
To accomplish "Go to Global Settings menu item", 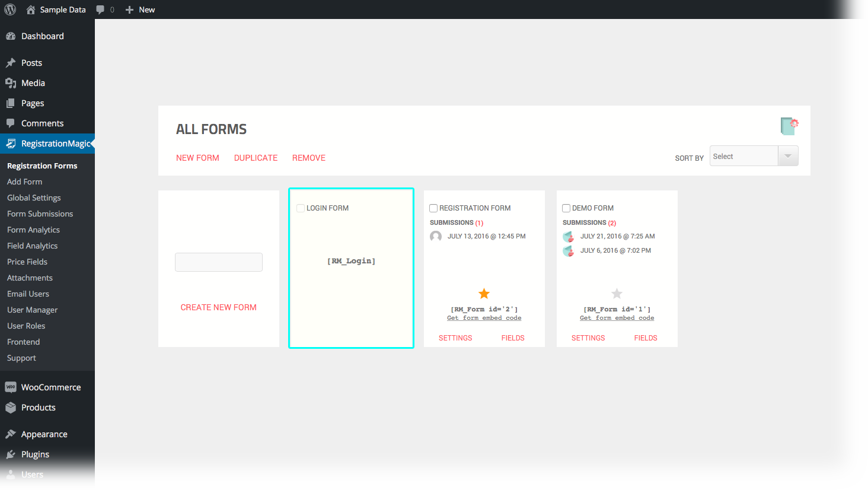I will click(x=34, y=198).
